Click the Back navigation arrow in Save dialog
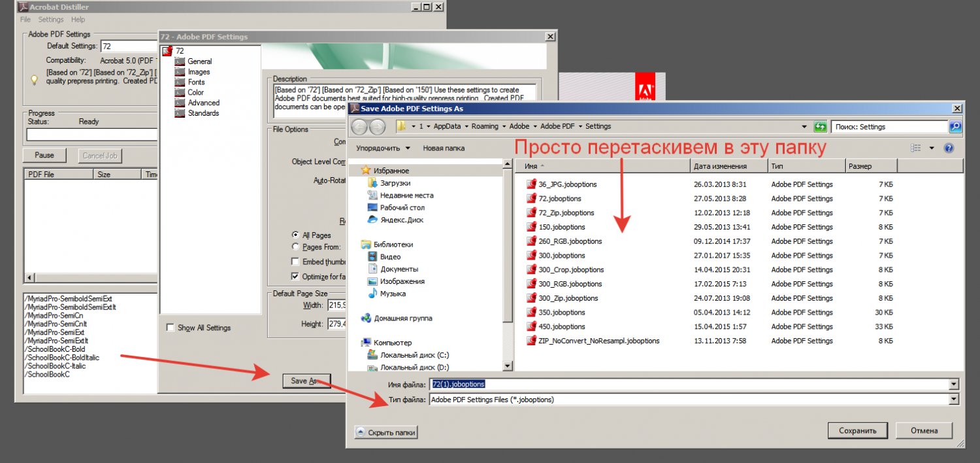Image resolution: width=980 pixels, height=463 pixels. coord(360,126)
